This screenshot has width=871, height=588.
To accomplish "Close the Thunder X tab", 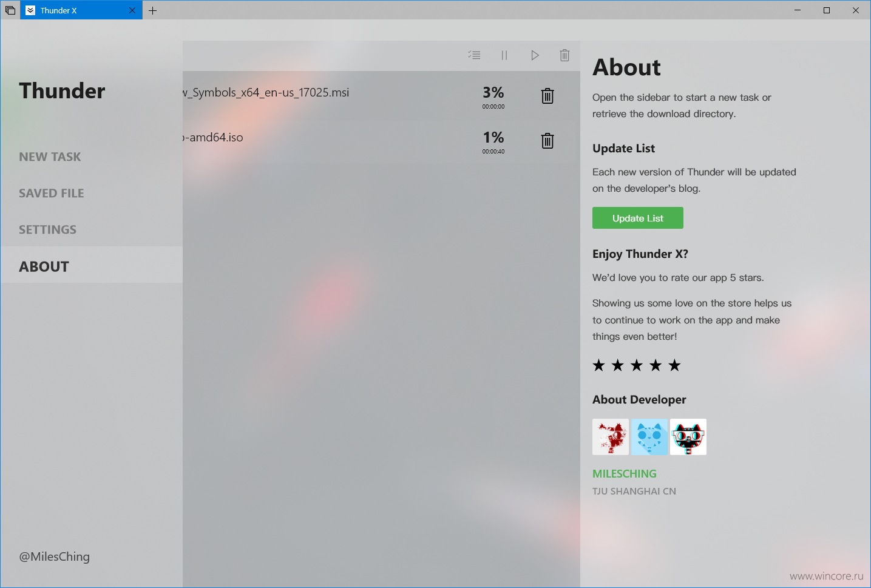I will [132, 10].
